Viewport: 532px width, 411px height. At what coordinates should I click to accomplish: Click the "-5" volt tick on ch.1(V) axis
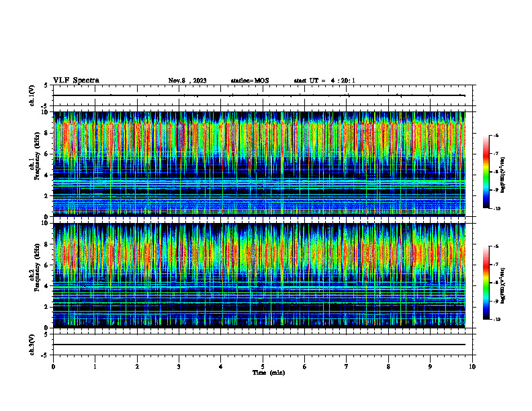pos(45,106)
